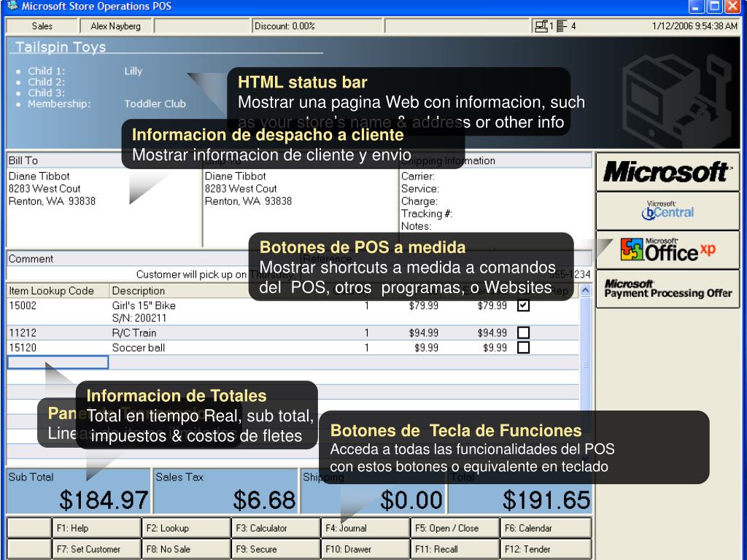Viewport: 747px width, 560px height.
Task: Toggle checkbox for R/C Train row
Action: (x=523, y=332)
